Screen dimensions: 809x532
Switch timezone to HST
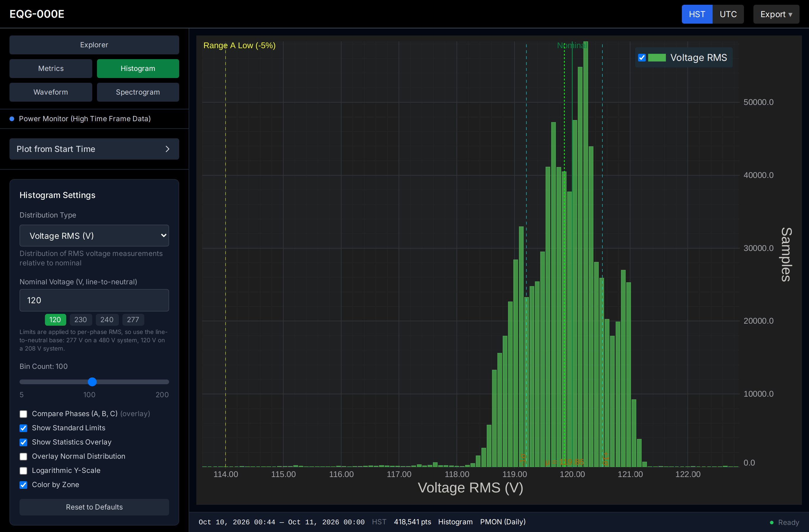(x=697, y=14)
